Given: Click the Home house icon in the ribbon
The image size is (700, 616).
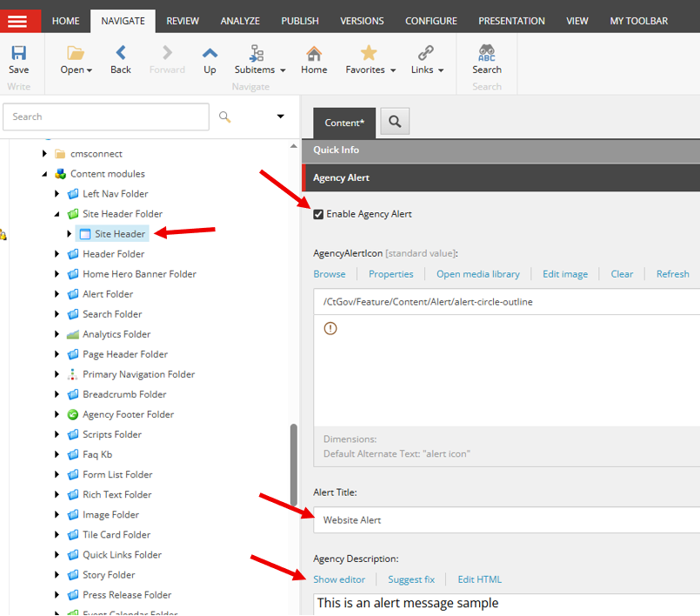Looking at the screenshot, I should pyautogui.click(x=314, y=54).
